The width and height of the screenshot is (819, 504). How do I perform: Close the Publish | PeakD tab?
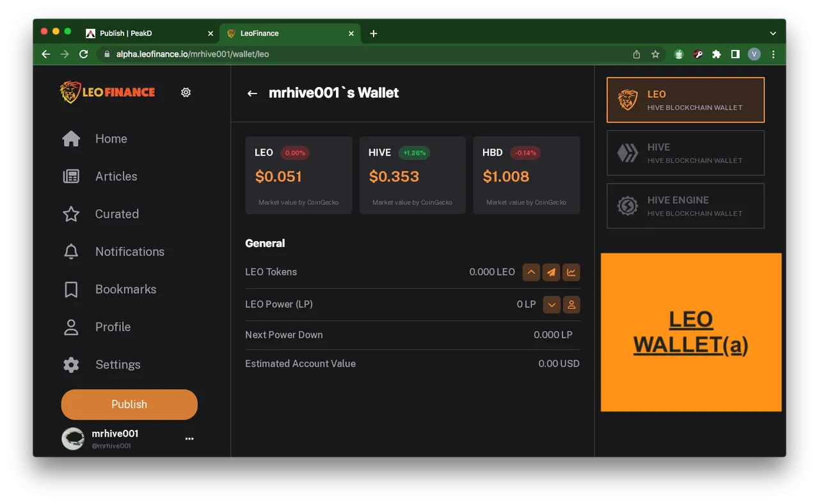click(x=211, y=33)
